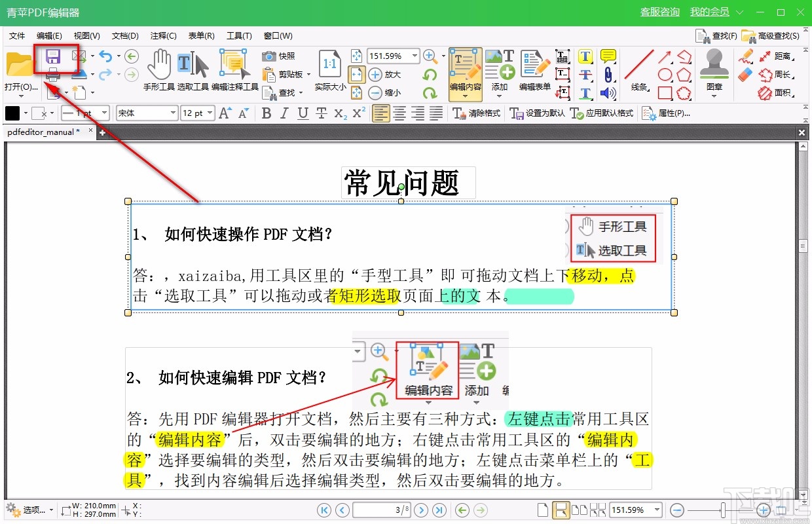
Task: Click the 客服咨询 support link
Action: coord(659,12)
